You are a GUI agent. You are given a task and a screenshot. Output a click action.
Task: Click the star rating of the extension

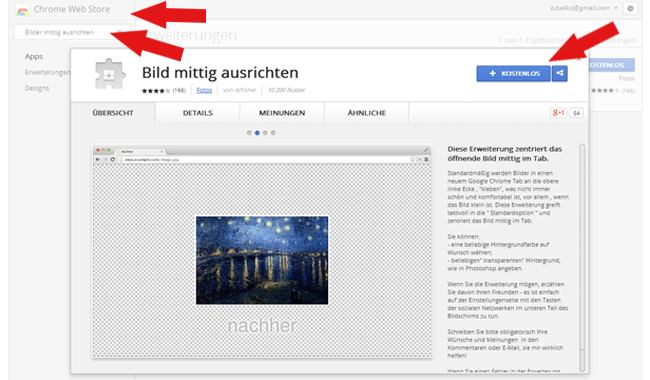point(156,90)
